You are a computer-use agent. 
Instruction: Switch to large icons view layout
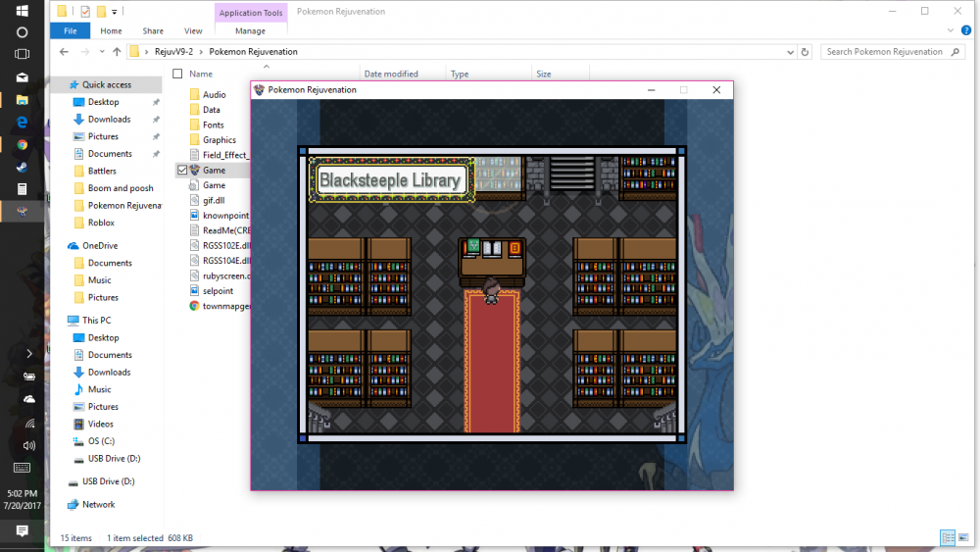(x=963, y=537)
